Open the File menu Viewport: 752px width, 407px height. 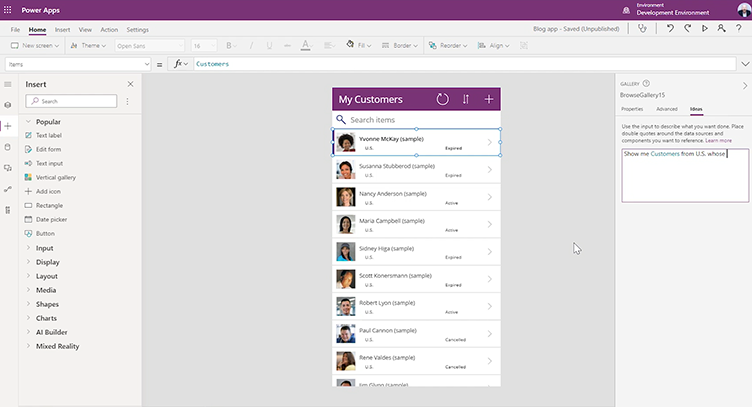(x=15, y=30)
